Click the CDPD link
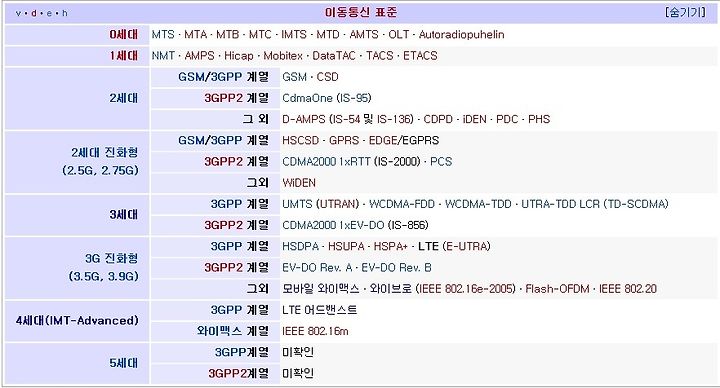 pos(438,119)
